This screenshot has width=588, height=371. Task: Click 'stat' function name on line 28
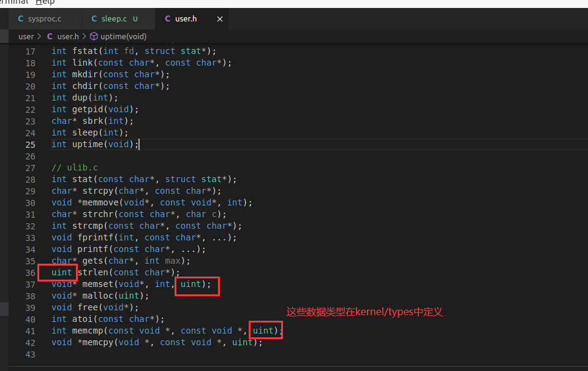(83, 179)
